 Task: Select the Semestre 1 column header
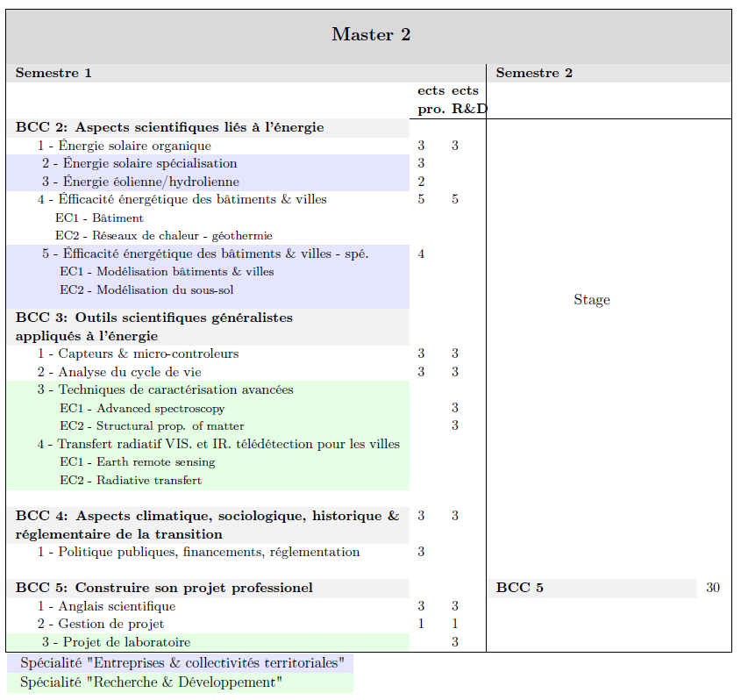pyautogui.click(x=53, y=73)
